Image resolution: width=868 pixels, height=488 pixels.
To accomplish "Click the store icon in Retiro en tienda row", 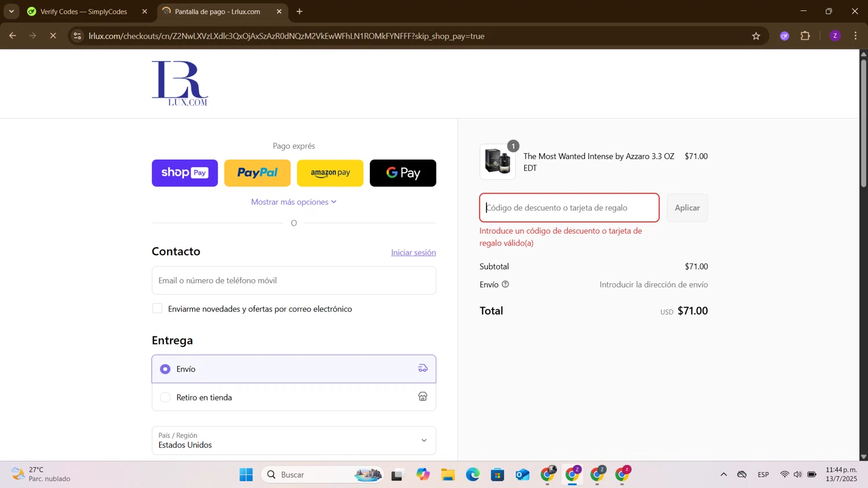I will (x=423, y=397).
